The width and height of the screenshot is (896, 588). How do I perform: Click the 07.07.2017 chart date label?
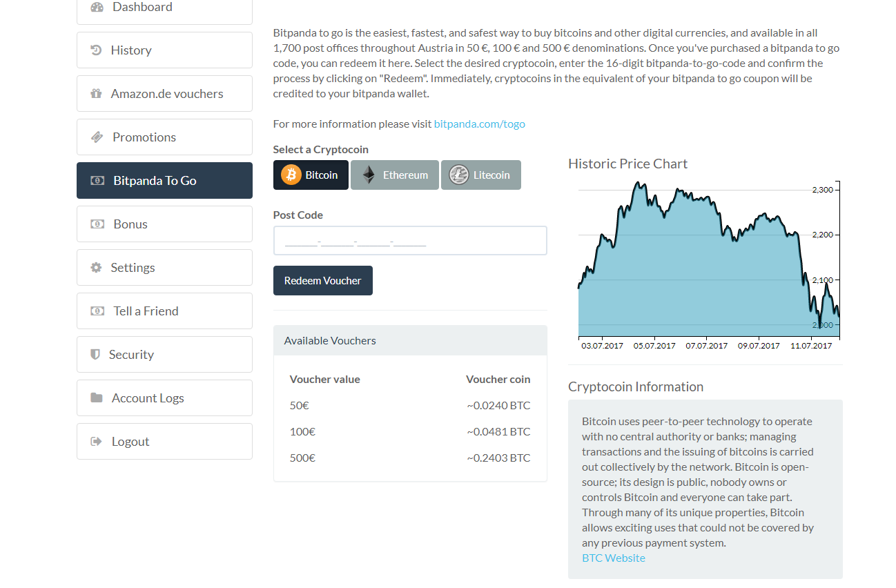pos(707,346)
